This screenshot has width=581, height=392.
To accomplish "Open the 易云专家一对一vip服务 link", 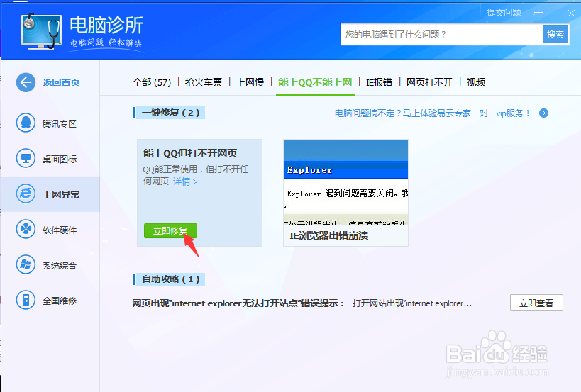I will coord(433,113).
